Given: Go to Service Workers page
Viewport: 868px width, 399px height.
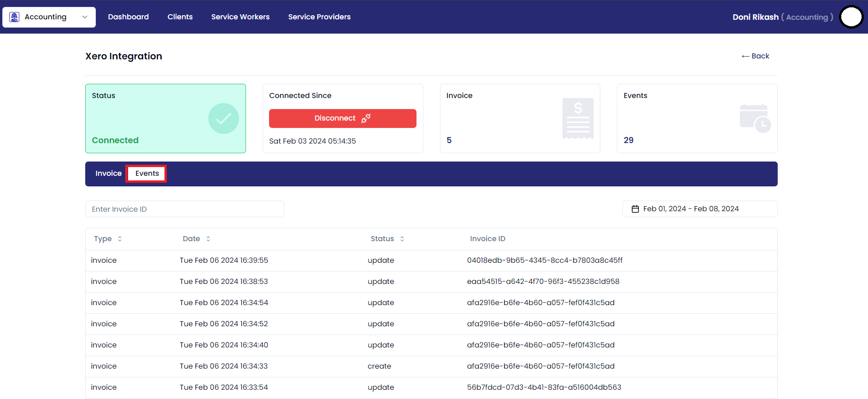Looking at the screenshot, I should pos(240,17).
